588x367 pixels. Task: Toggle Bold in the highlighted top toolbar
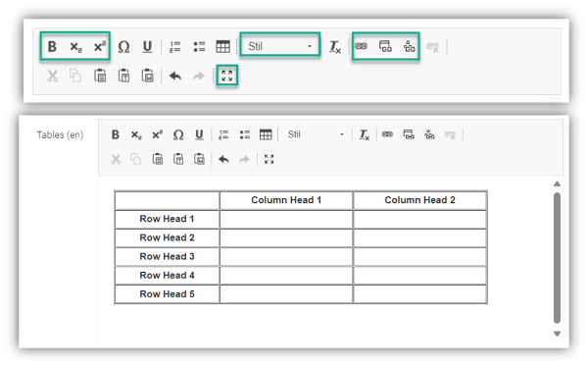(x=52, y=46)
